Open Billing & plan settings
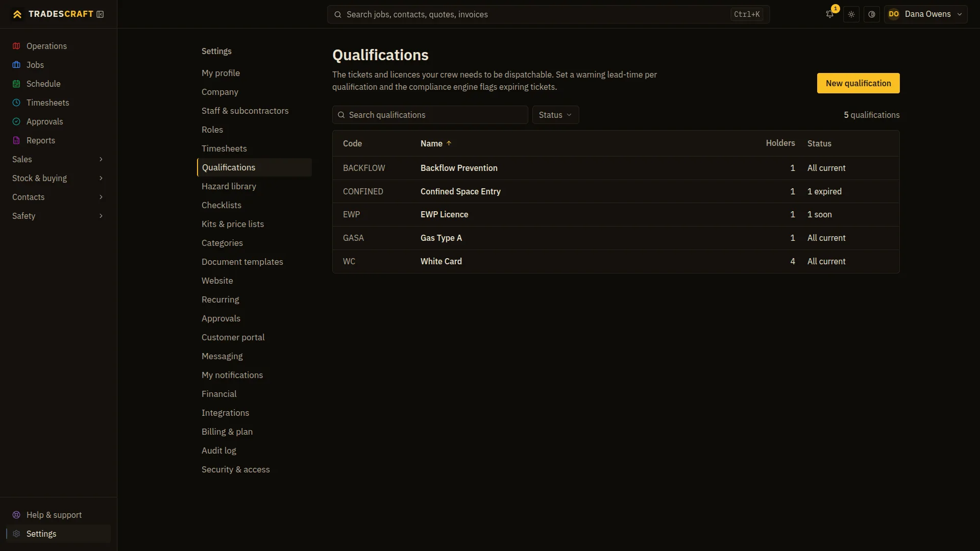This screenshot has height=551, width=980. [254, 432]
